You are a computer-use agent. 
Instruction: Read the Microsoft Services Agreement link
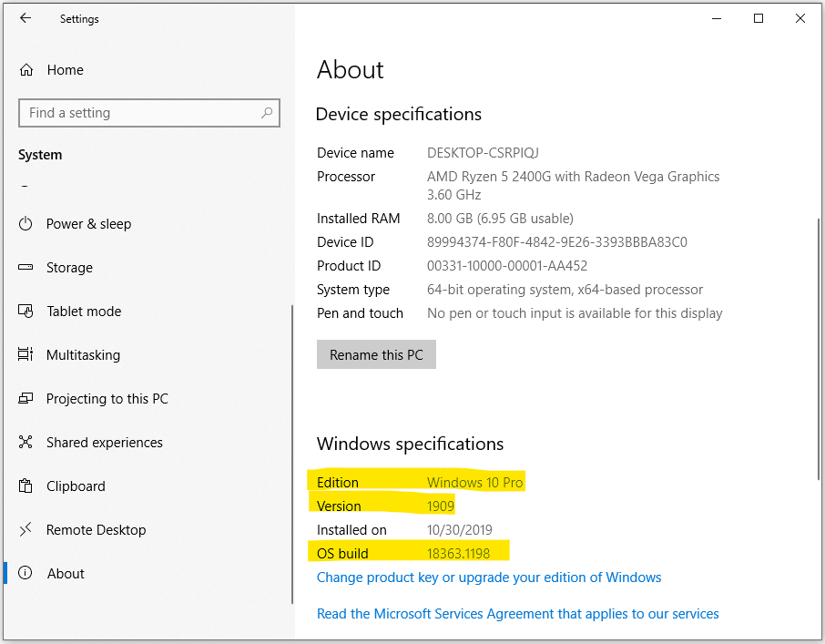pyautogui.click(x=518, y=613)
